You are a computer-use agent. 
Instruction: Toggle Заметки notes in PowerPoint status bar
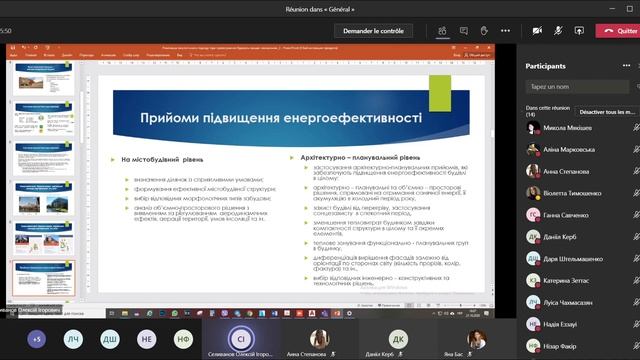point(365,305)
